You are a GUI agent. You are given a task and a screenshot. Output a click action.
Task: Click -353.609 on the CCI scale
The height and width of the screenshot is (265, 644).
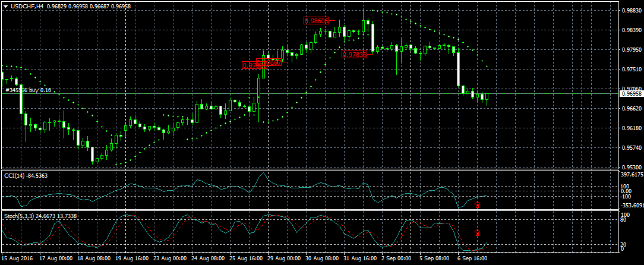632,206
